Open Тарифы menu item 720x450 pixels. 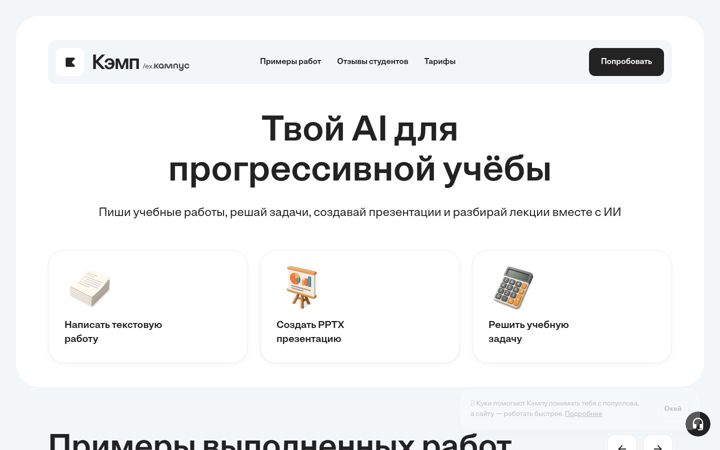[439, 61]
